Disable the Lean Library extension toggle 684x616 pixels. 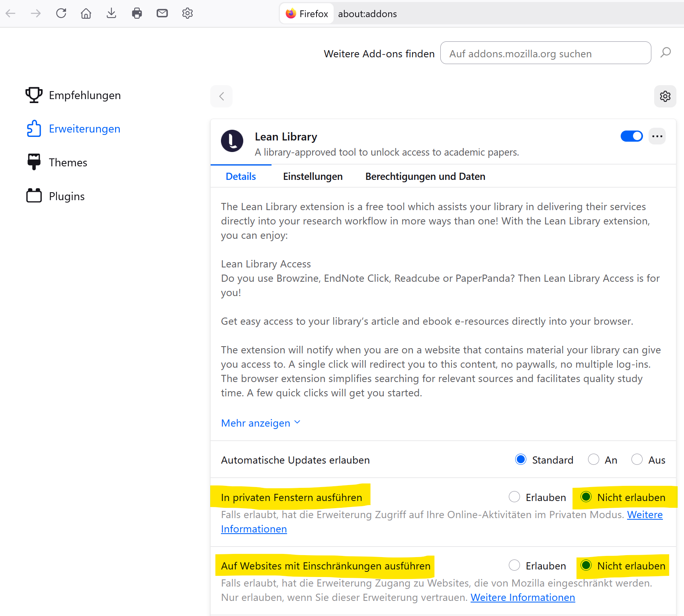pos(631,136)
